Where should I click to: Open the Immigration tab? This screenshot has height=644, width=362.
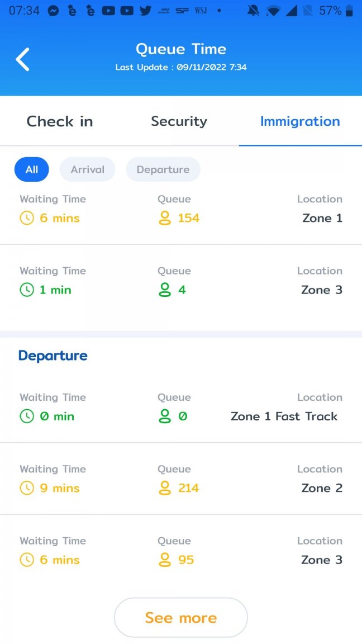point(300,121)
